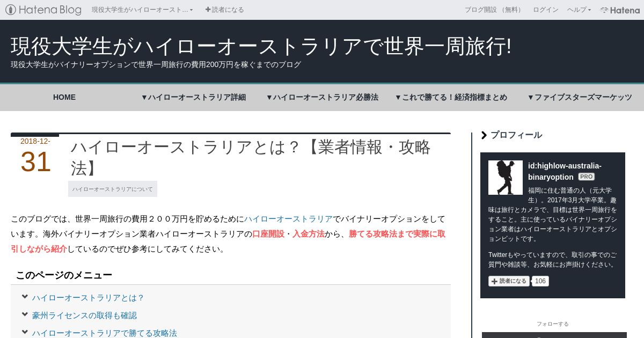Click red 入金方法 text in the intro
The height and width of the screenshot is (338, 644).
[309, 234]
